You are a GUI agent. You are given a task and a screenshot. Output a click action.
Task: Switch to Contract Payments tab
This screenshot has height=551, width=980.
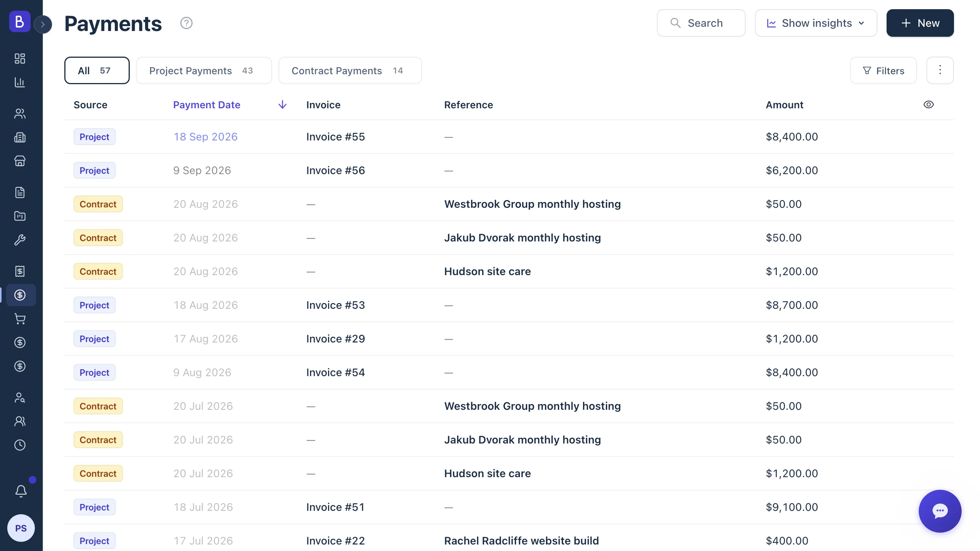click(350, 70)
